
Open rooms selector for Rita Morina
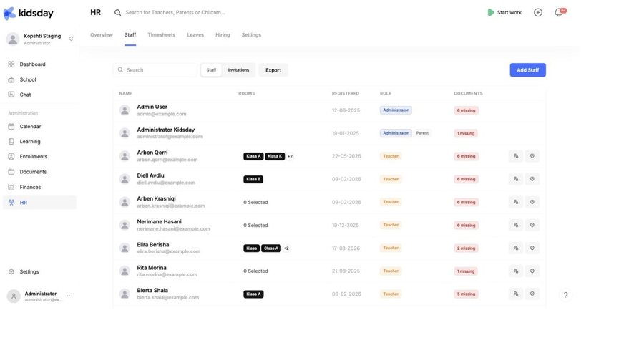tap(255, 271)
